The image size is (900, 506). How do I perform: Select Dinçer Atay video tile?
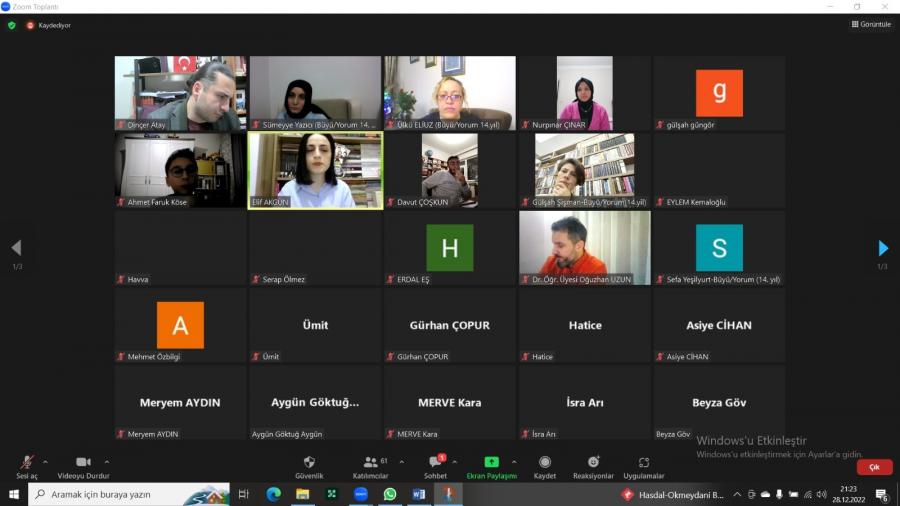180,93
